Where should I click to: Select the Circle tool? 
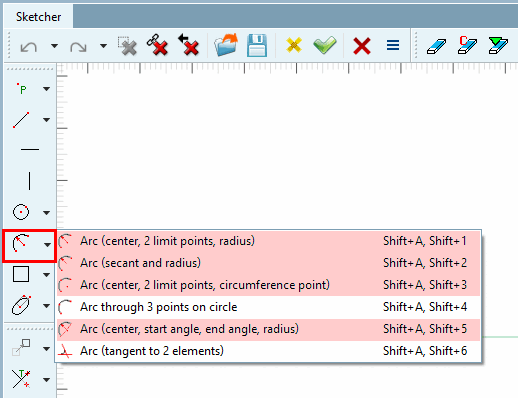(x=21, y=212)
